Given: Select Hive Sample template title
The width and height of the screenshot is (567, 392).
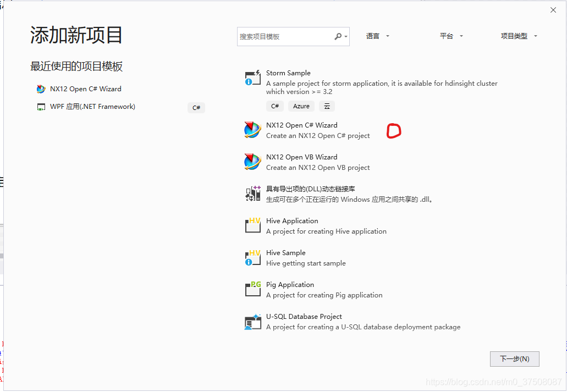Looking at the screenshot, I should pos(285,253).
